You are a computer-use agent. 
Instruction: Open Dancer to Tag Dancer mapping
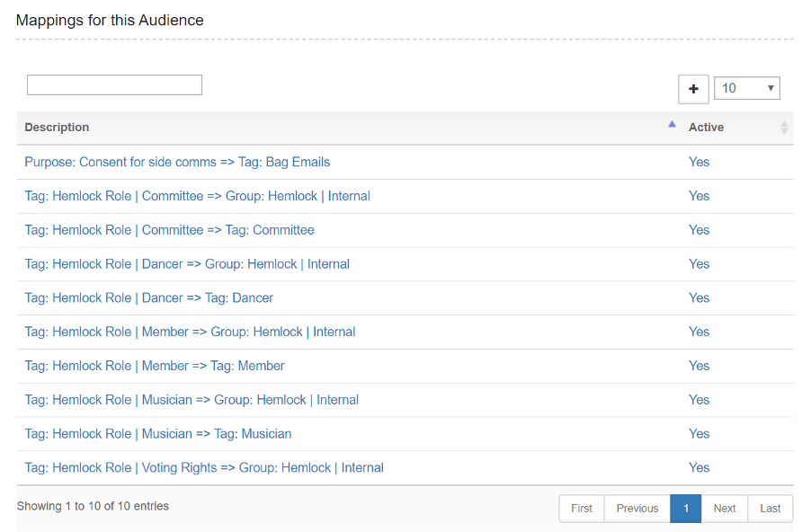tap(148, 297)
